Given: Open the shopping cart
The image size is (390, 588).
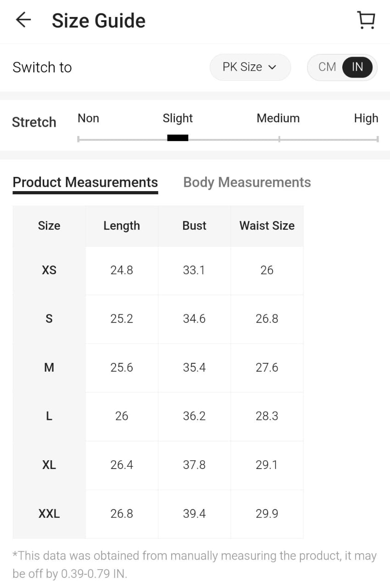Looking at the screenshot, I should [366, 20].
